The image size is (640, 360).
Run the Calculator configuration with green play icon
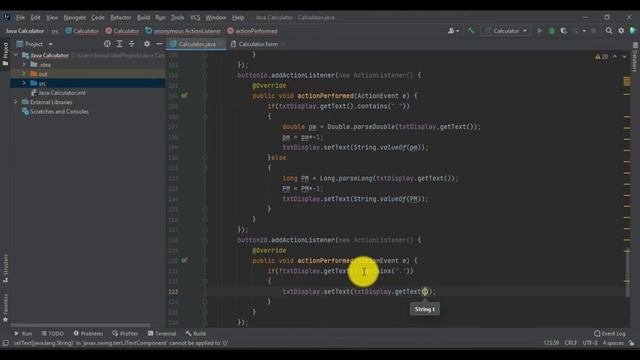point(540,31)
